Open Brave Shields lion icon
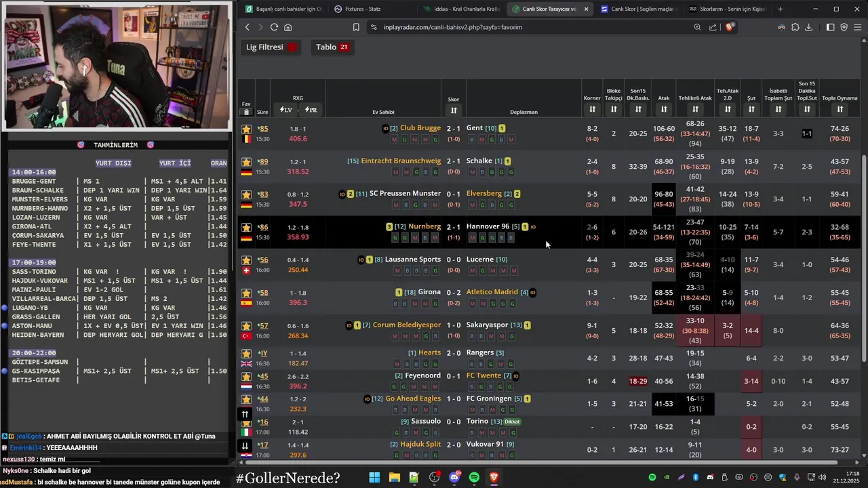The width and height of the screenshot is (868, 488). point(730,27)
